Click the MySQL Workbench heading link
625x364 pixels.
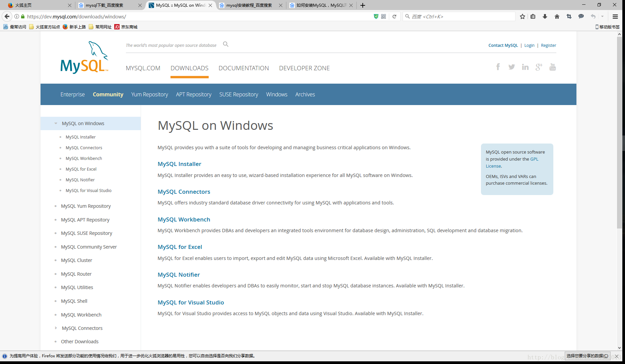pos(184,219)
